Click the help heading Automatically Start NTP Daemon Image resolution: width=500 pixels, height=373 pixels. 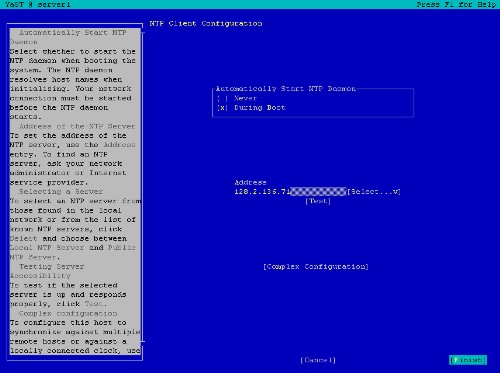click(68, 37)
